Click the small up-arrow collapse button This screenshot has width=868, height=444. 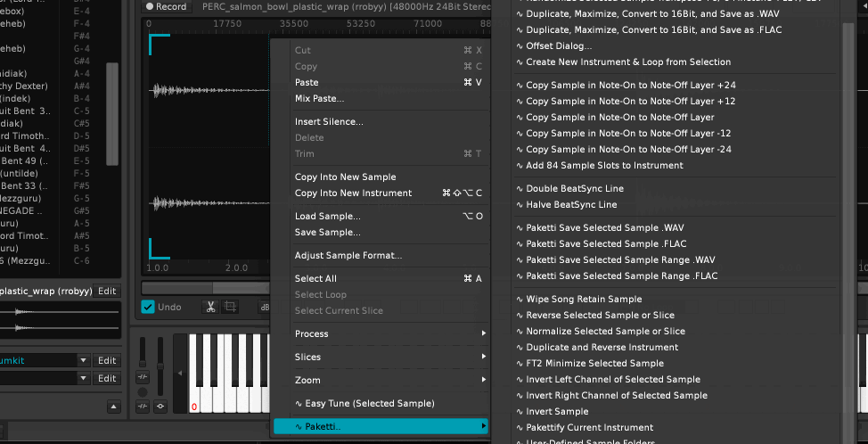(113, 407)
